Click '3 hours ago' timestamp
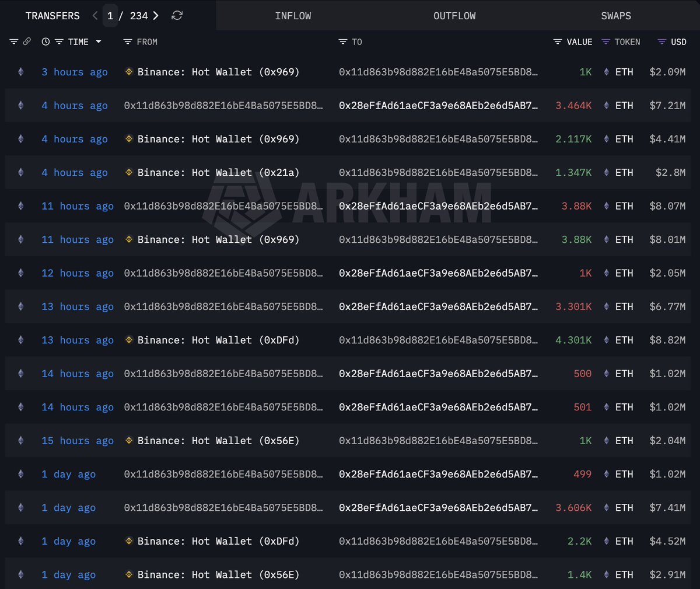The height and width of the screenshot is (589, 700). point(75,72)
